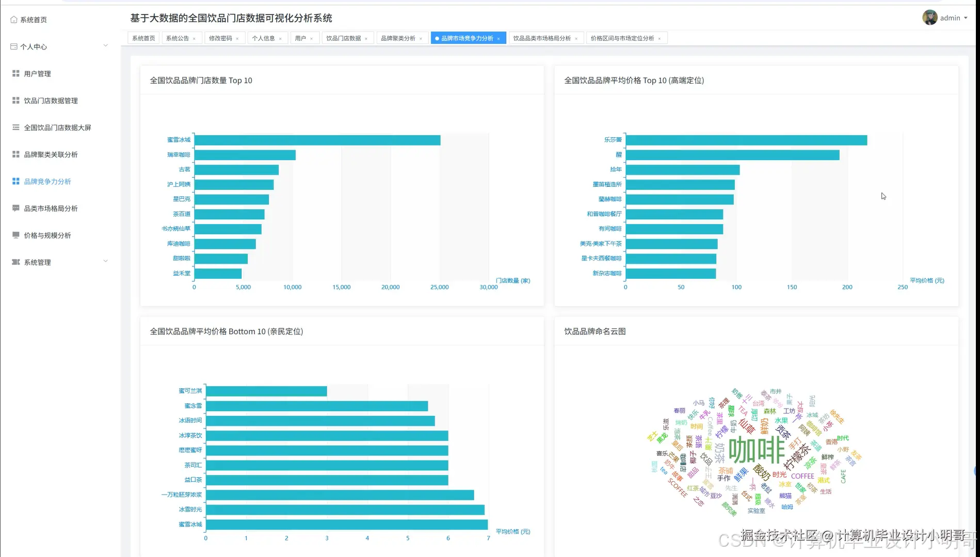Open the admin account dropdown arrow

966,18
